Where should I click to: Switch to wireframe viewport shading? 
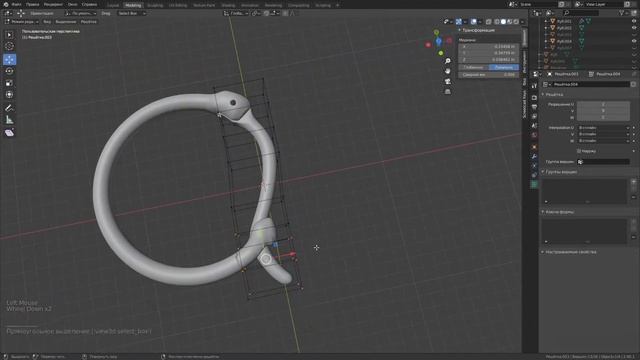[497, 21]
